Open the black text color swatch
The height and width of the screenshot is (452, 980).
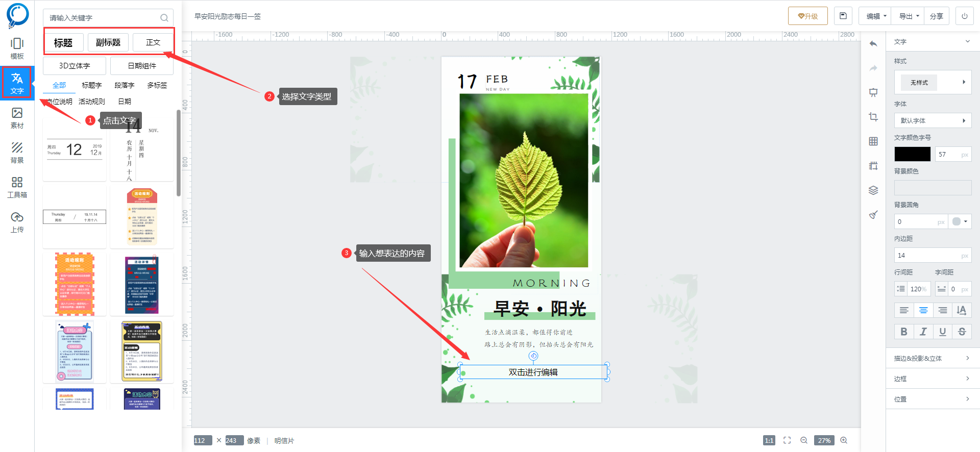(x=913, y=154)
